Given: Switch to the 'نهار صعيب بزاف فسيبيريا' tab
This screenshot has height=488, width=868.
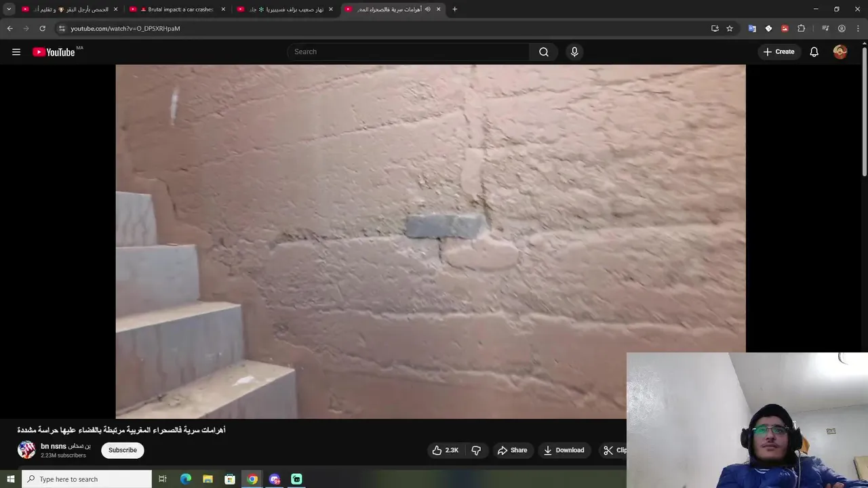Looking at the screenshot, I should pyautogui.click(x=285, y=9).
